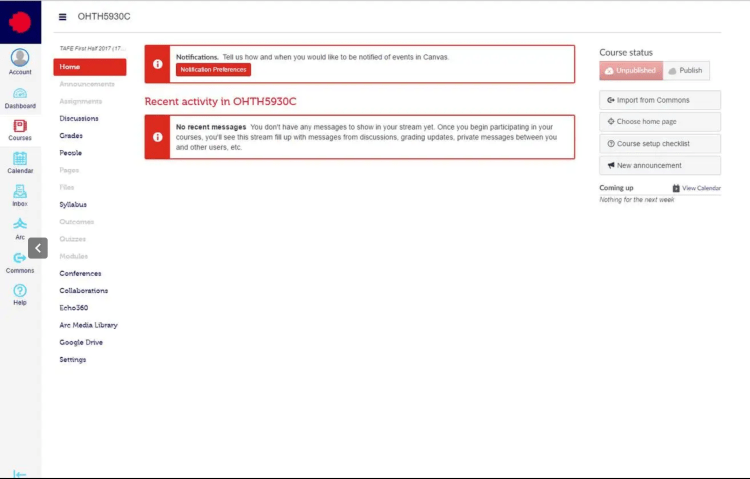Create a New announcement

click(x=659, y=165)
